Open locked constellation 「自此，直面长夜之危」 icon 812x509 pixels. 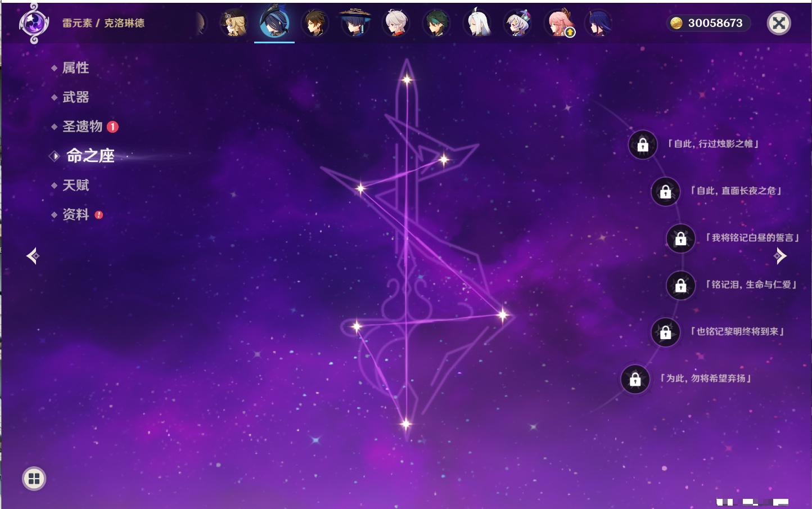click(665, 192)
